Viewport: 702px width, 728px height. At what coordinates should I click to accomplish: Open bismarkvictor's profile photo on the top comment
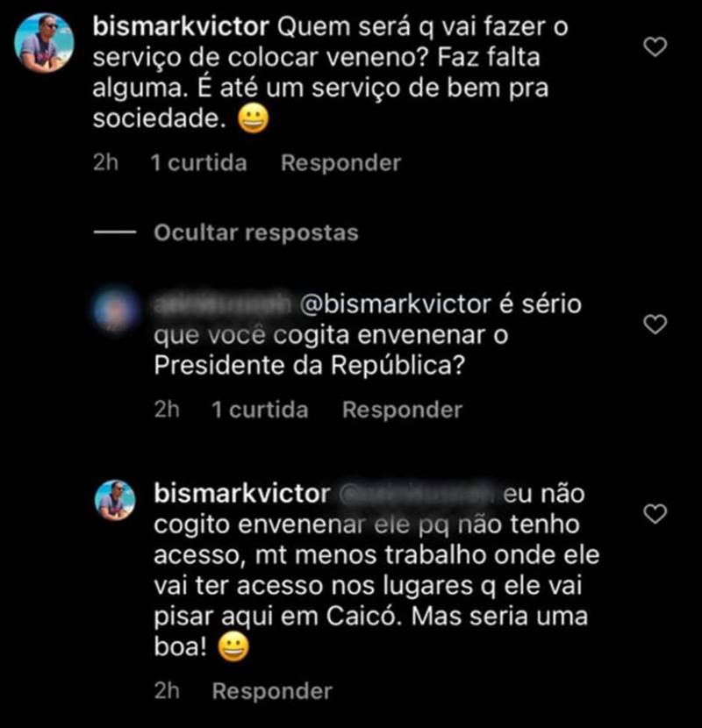(44, 43)
